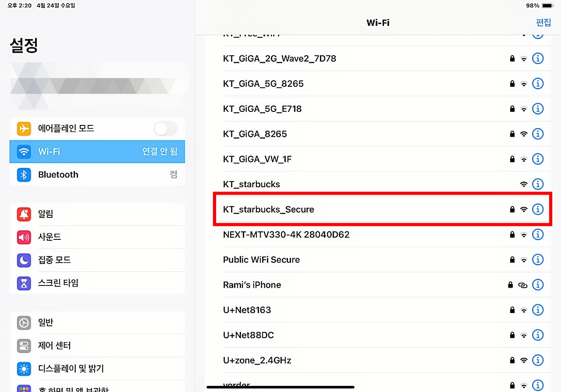Open info icon on KT_starbucks row
561x392 pixels.
[x=538, y=184]
